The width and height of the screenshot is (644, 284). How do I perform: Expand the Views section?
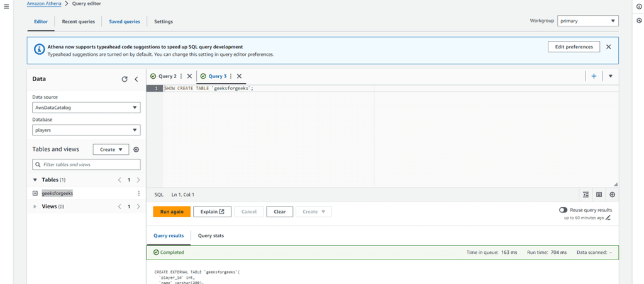point(35,207)
